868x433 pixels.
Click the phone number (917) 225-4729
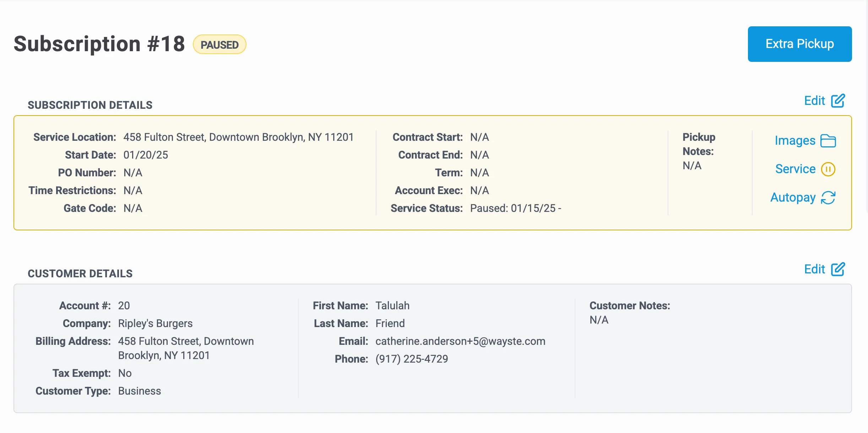[x=412, y=359]
